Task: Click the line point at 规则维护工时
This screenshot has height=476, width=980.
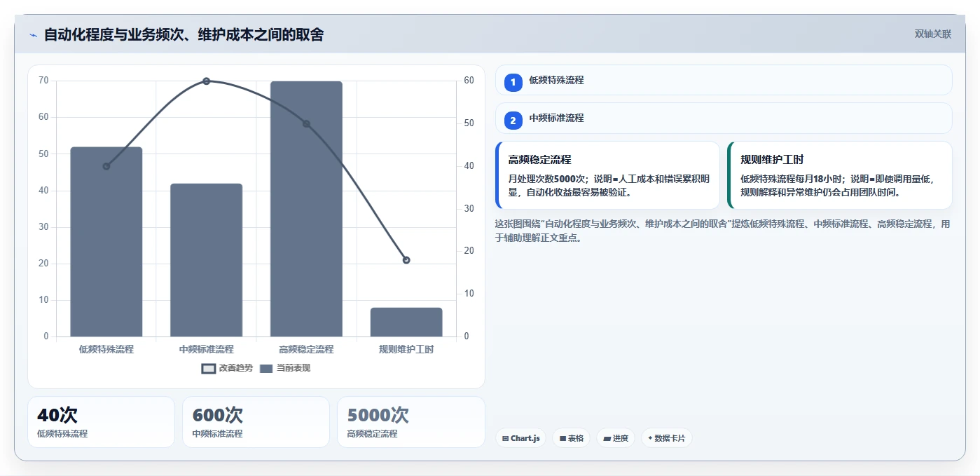Action: 406,260
